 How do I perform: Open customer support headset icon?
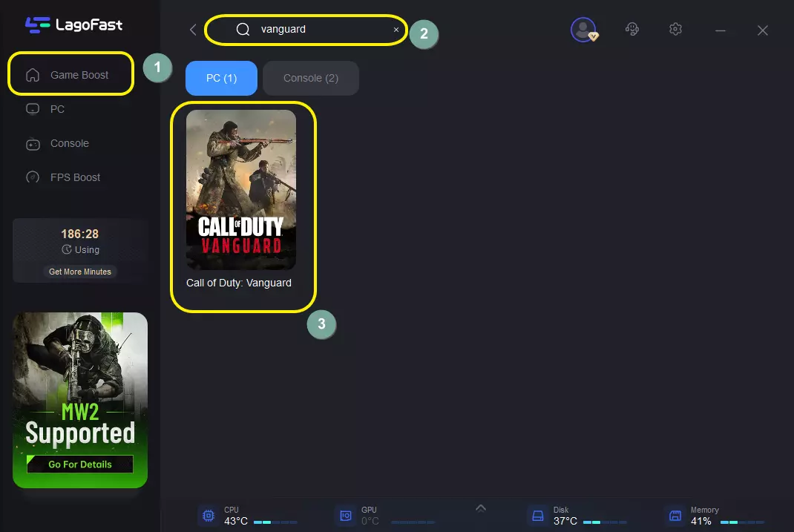[632, 30]
